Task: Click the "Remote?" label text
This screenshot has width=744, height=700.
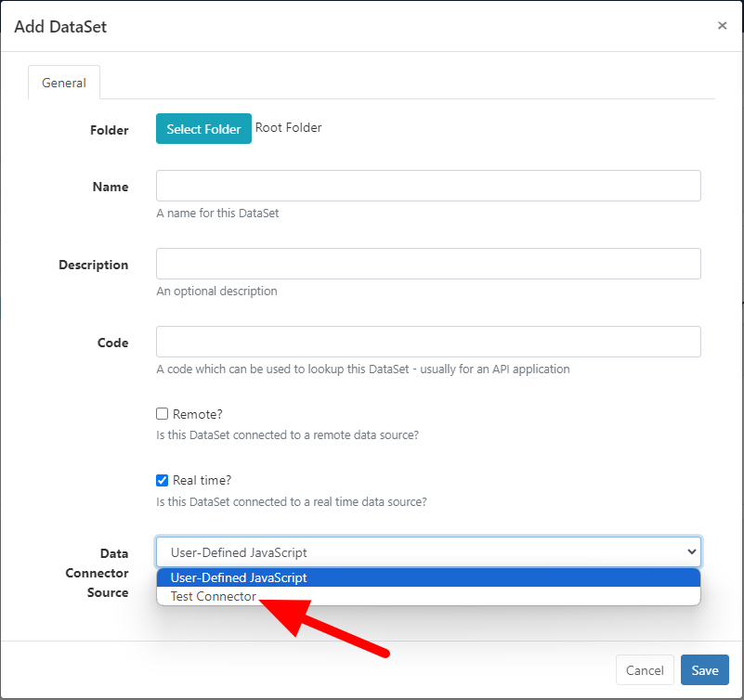Action: pyautogui.click(x=198, y=414)
